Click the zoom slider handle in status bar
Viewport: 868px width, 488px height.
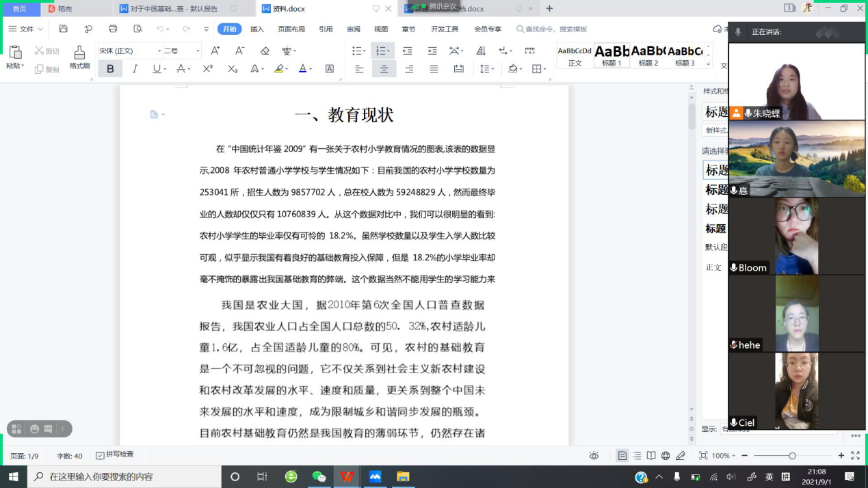(x=792, y=456)
